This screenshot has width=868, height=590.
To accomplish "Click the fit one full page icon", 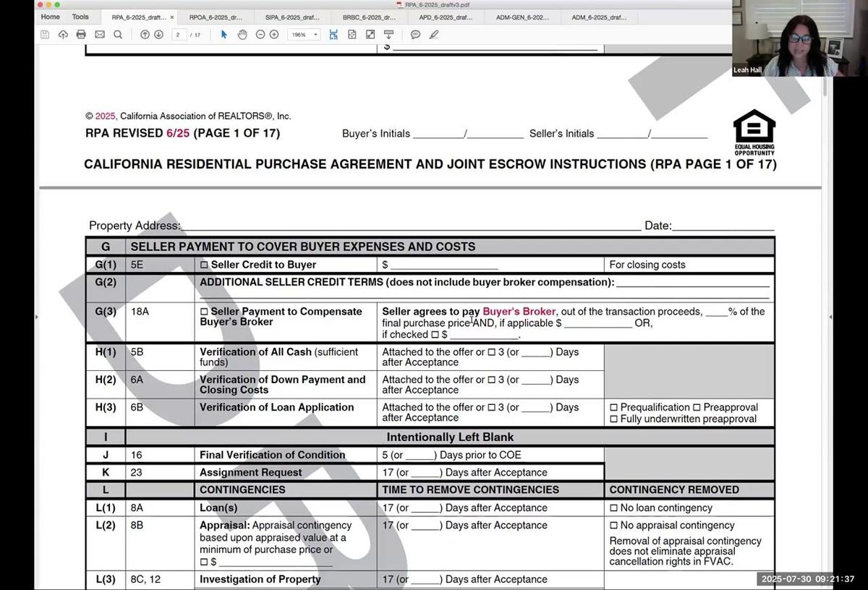I will (352, 34).
